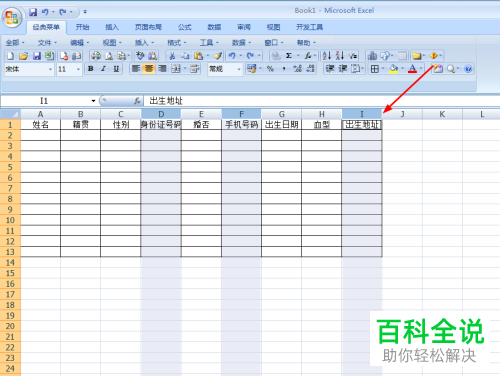
Task: Click the Filter funnel icon
Action: (353, 56)
